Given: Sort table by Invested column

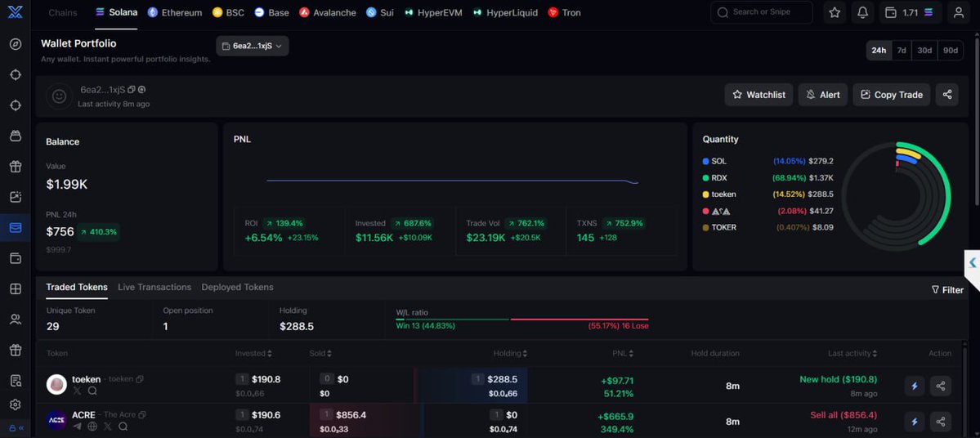Looking at the screenshot, I should (253, 354).
